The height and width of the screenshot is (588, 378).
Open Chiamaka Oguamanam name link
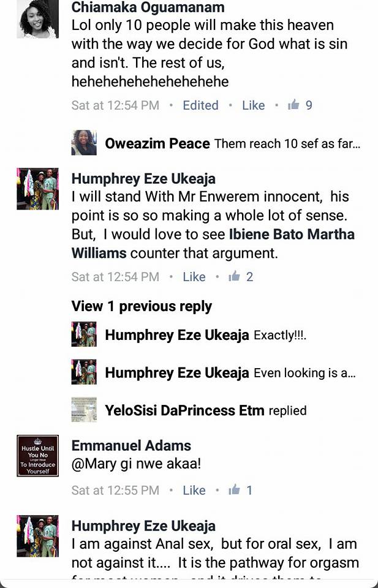pyautogui.click(x=148, y=7)
